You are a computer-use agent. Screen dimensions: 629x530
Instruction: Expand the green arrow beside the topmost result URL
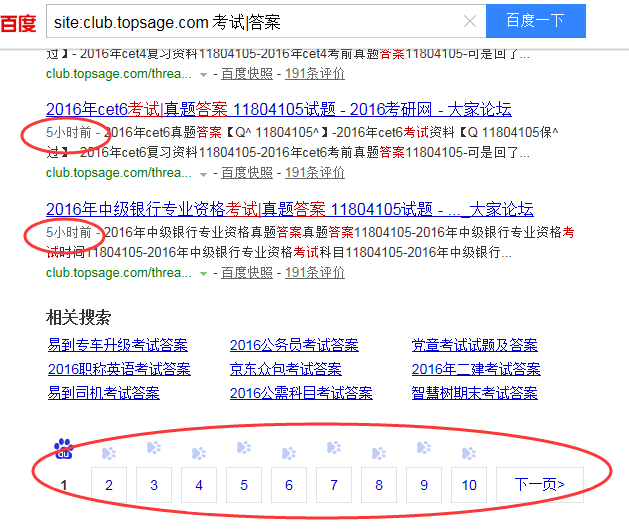204,74
